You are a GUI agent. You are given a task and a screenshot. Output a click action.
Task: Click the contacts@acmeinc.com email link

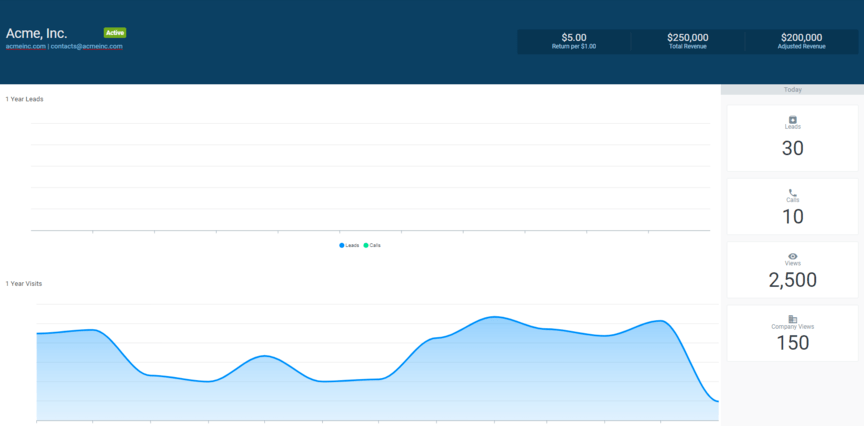click(x=87, y=47)
